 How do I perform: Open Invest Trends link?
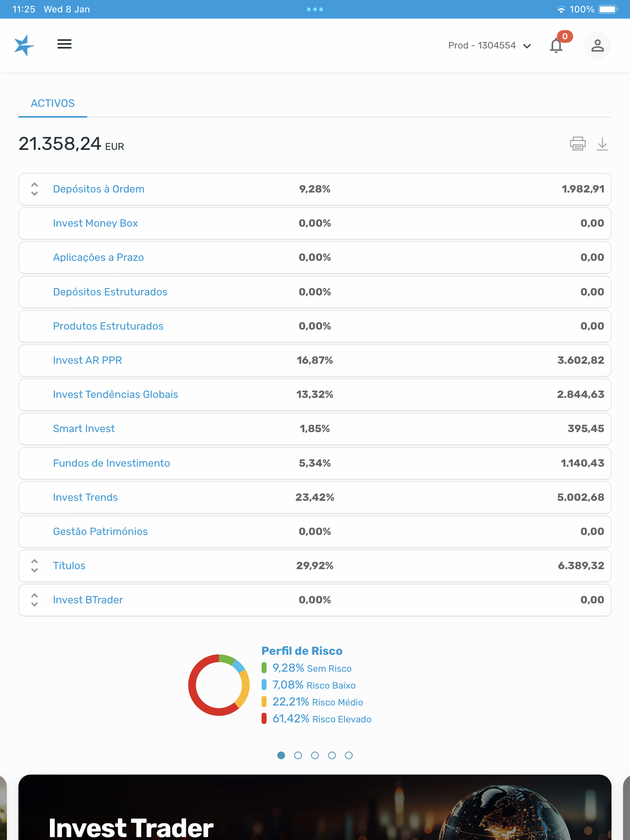86,497
